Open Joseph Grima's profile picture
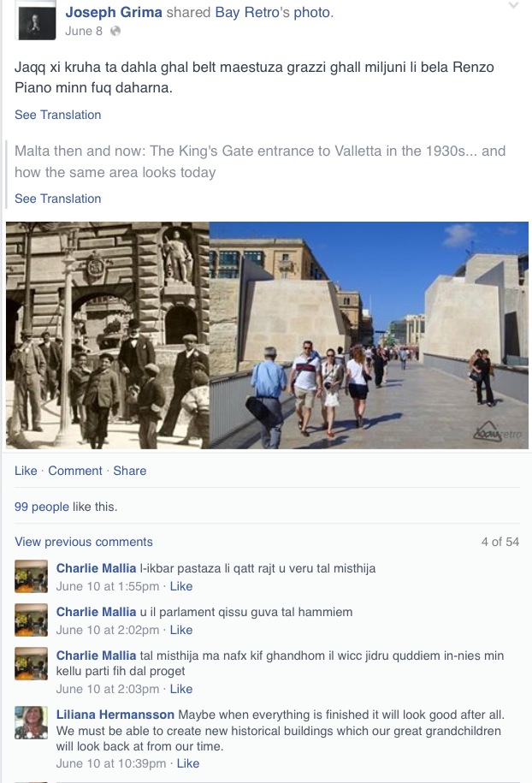Screen dimensions: 532x783 click(37, 21)
